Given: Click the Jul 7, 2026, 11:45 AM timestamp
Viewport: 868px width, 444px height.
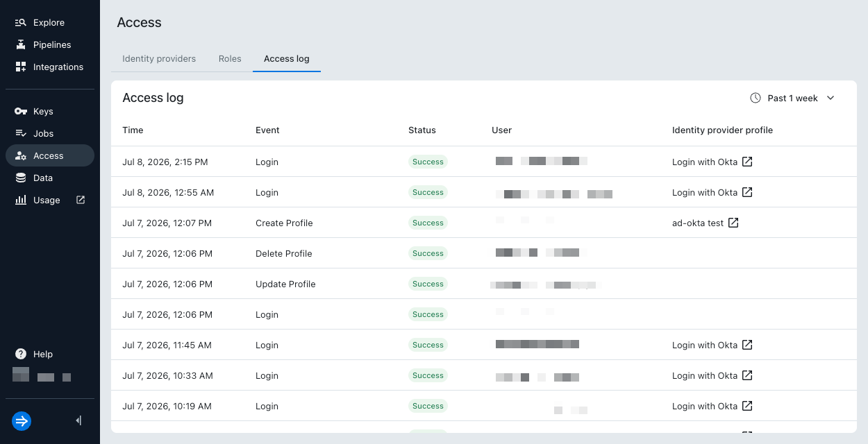Looking at the screenshot, I should coord(167,345).
